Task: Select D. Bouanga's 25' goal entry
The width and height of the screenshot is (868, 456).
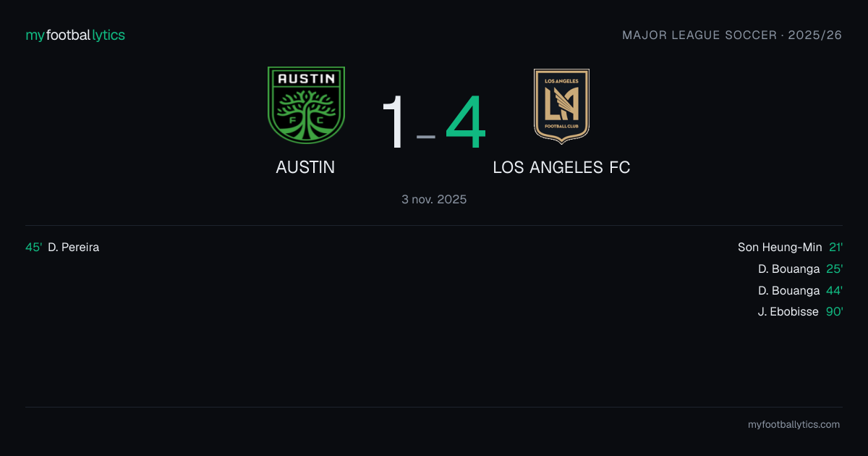Action: pos(801,269)
